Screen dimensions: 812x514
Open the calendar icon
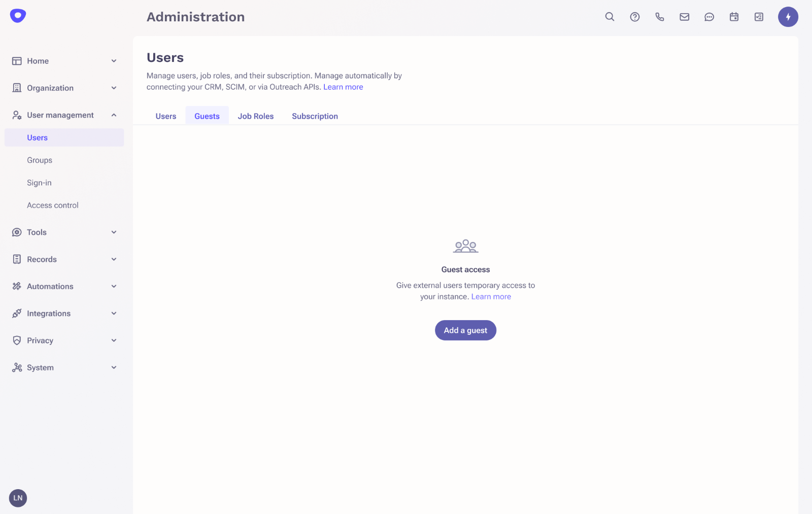click(x=734, y=17)
